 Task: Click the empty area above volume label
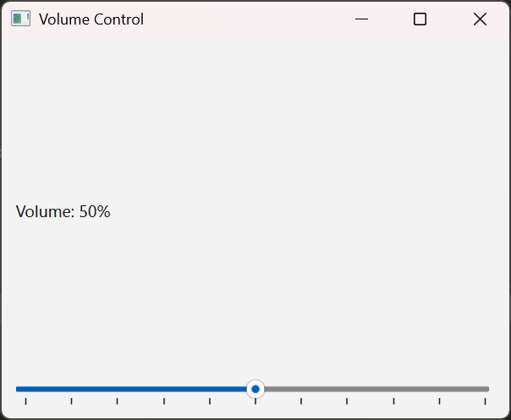[255, 117]
